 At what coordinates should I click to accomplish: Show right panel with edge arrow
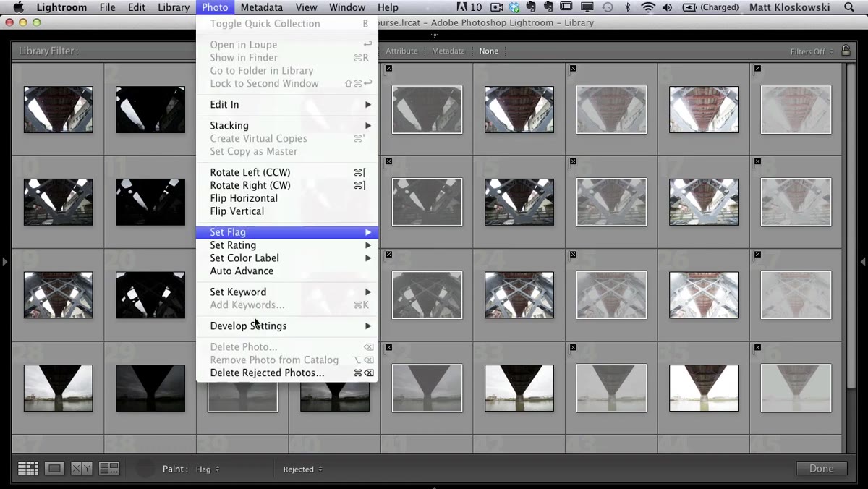(x=863, y=261)
